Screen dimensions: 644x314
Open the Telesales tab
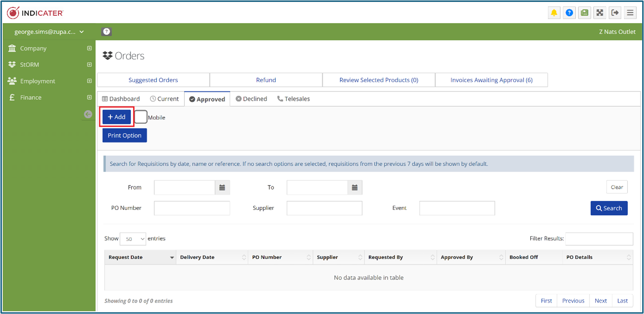tap(293, 99)
